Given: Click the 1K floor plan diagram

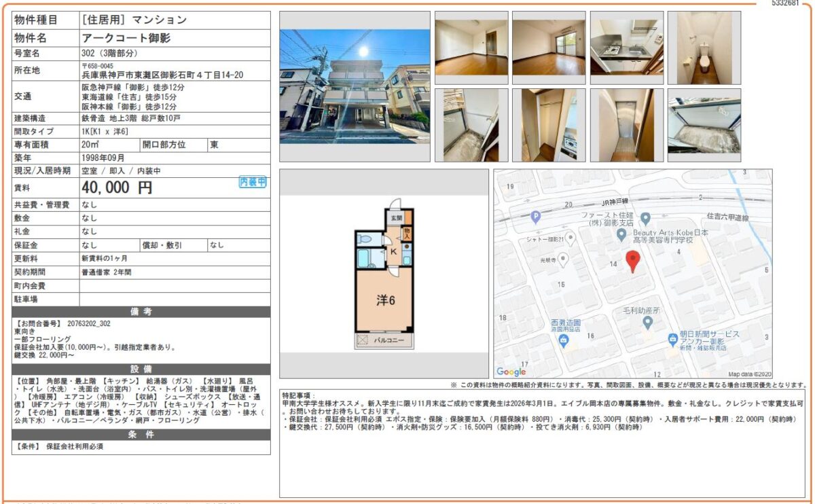Looking at the screenshot, I should point(384,274).
